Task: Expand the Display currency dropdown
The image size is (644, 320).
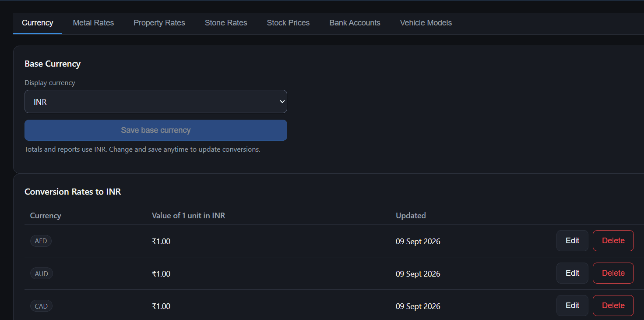Action: pyautogui.click(x=156, y=102)
